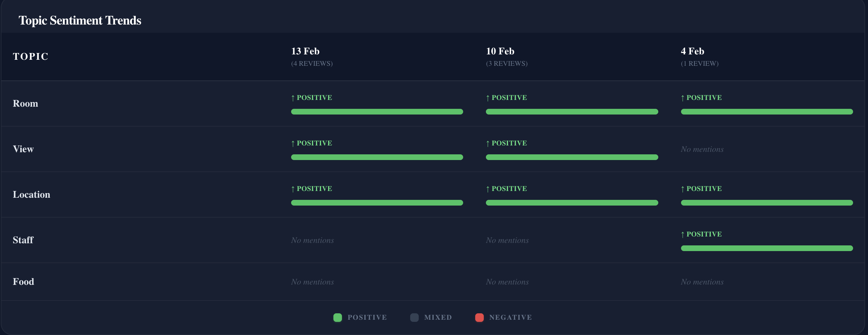Screen dimensions: 868x335
Task: Toggle the MIXED legend filter
Action: [431, 317]
